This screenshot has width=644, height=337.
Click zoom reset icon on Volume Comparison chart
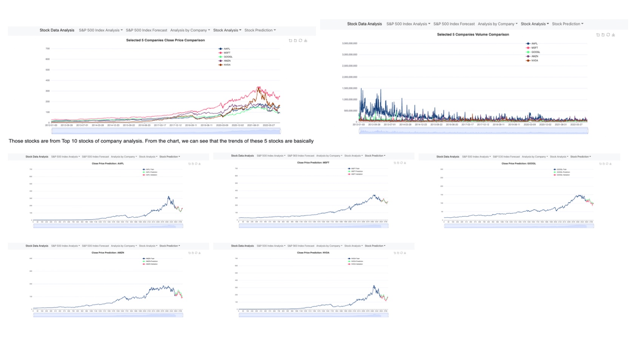click(x=603, y=35)
